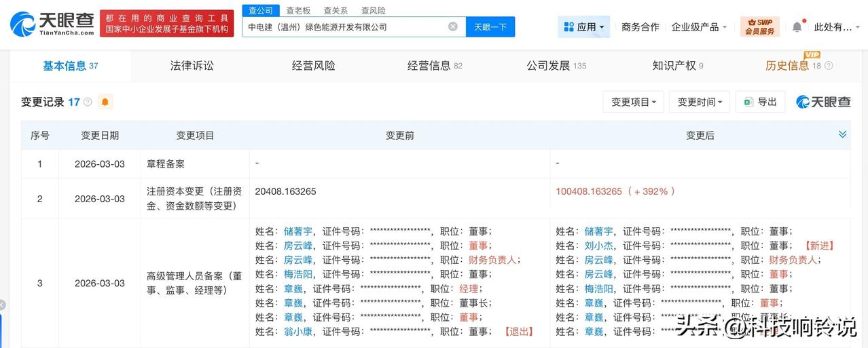Select the 经营风险 tab
Image resolution: width=868 pixels, height=348 pixels.
pyautogui.click(x=314, y=66)
